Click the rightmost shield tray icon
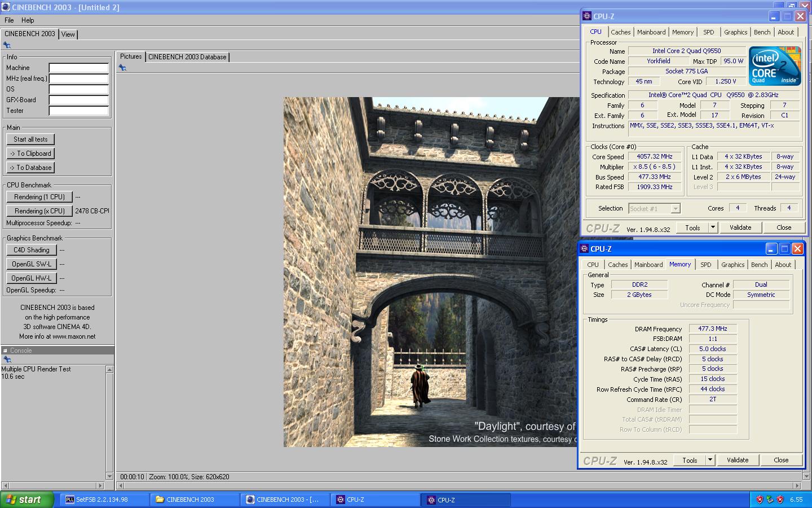The height and width of the screenshot is (508, 812). (780, 500)
